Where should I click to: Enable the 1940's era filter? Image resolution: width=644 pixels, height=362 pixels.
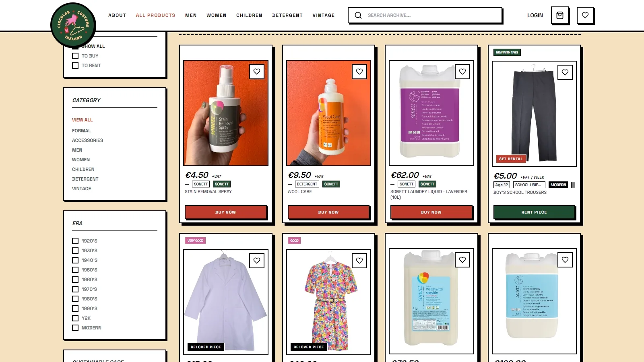(x=75, y=260)
